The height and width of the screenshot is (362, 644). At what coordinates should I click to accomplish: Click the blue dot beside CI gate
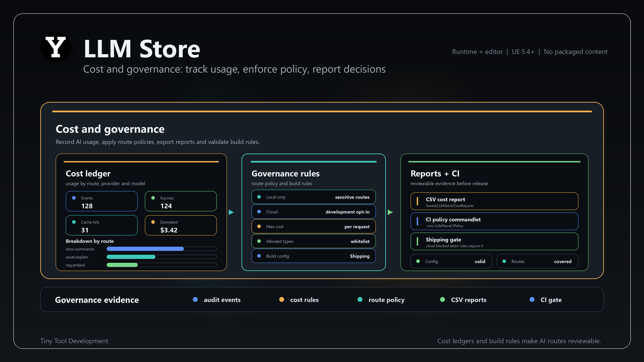[x=532, y=299]
